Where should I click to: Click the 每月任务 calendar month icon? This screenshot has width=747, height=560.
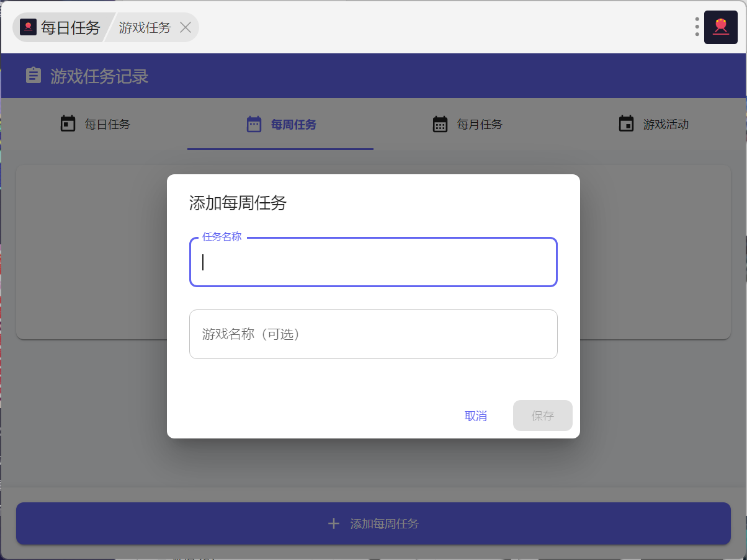click(440, 123)
